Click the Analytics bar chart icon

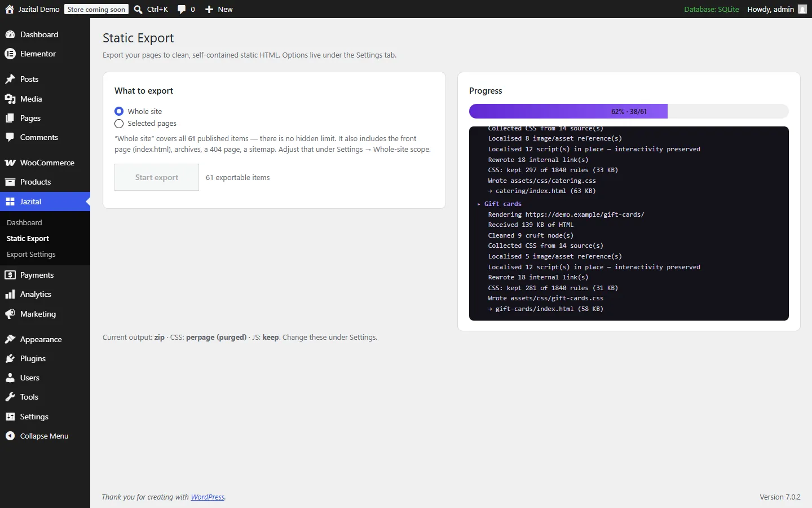click(10, 294)
